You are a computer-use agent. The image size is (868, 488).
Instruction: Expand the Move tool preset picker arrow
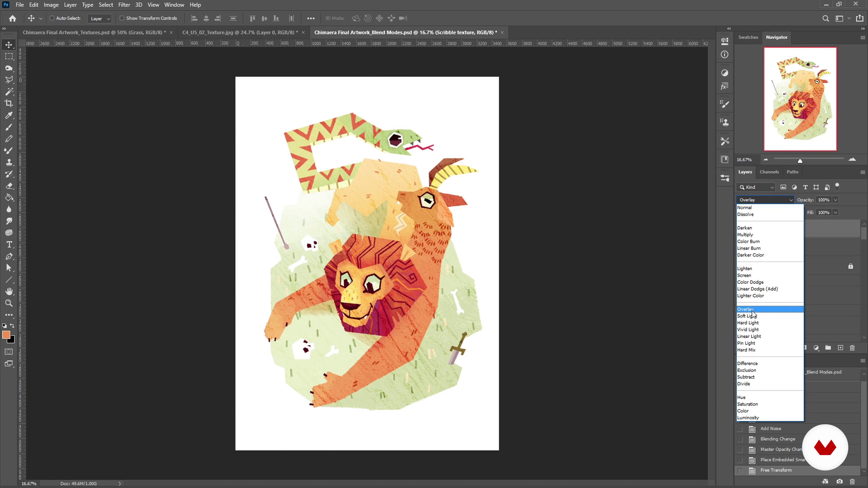(41, 19)
